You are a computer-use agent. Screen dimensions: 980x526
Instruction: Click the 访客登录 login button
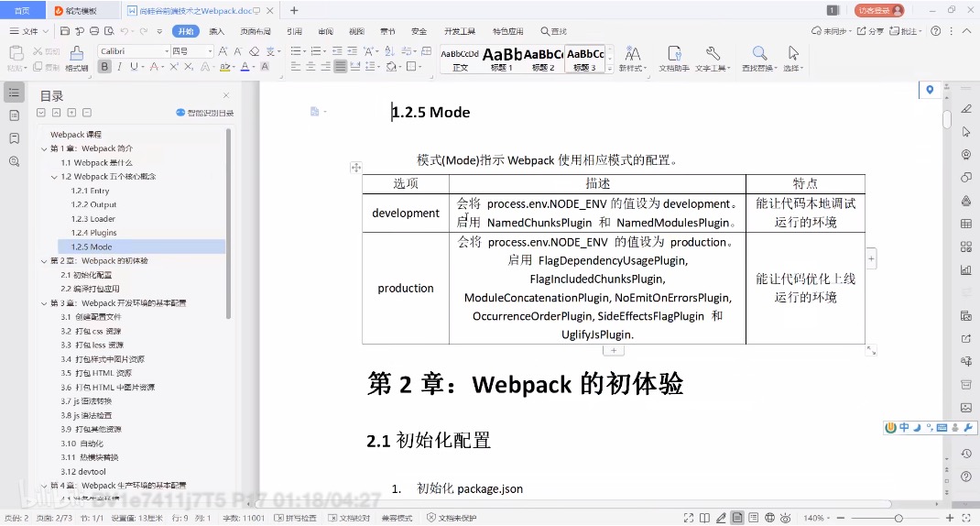(x=879, y=11)
